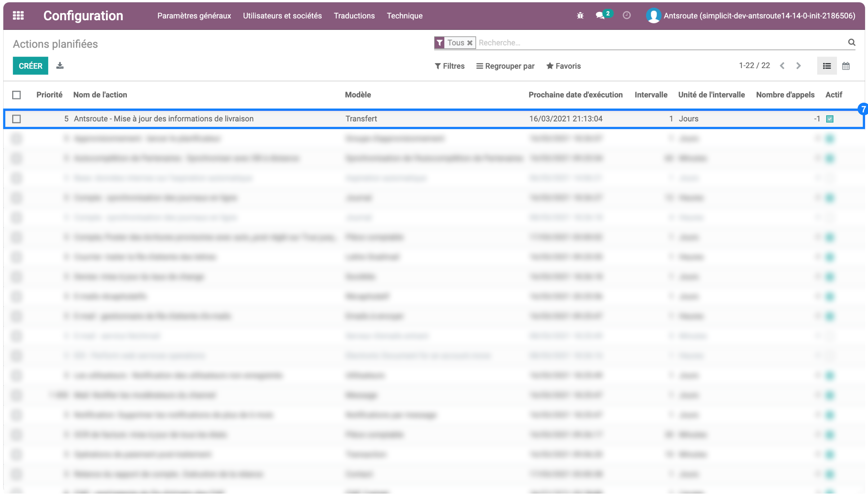Click the debug bug icon
This screenshot has height=495, width=868.
tap(580, 15)
